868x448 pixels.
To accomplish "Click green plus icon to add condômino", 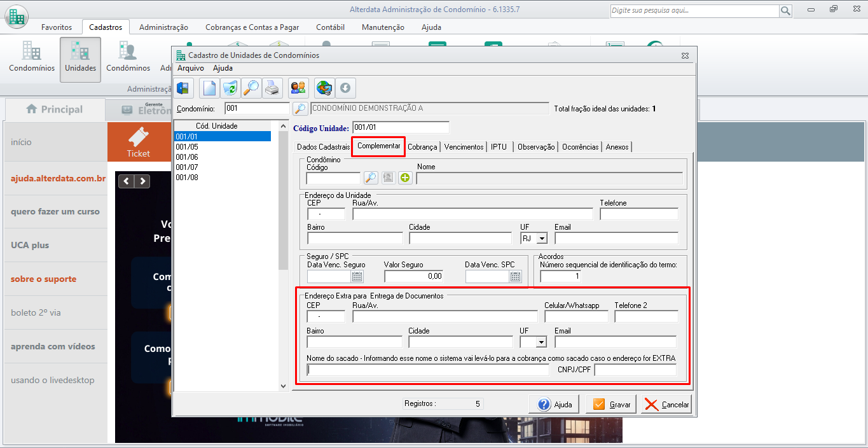I will click(405, 178).
